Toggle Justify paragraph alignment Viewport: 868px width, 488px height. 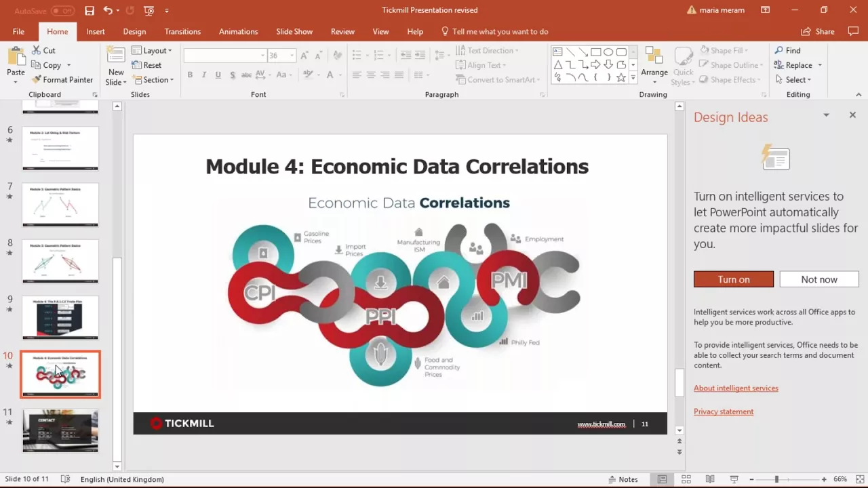click(x=399, y=75)
